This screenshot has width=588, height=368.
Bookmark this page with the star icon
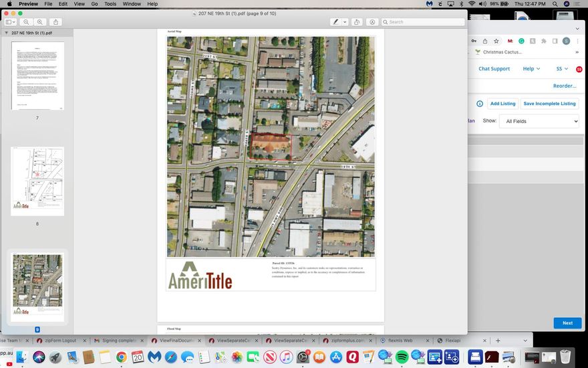[x=496, y=41]
